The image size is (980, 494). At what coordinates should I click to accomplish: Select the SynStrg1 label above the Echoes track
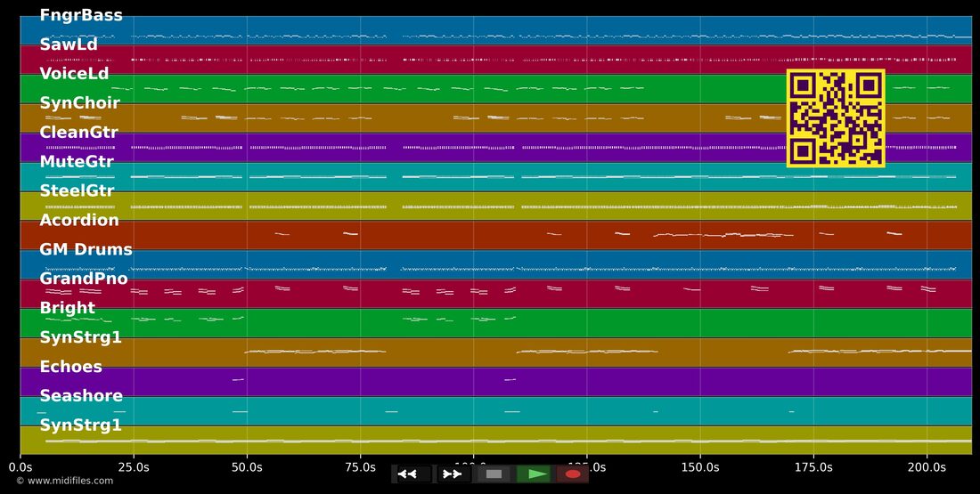click(x=80, y=337)
